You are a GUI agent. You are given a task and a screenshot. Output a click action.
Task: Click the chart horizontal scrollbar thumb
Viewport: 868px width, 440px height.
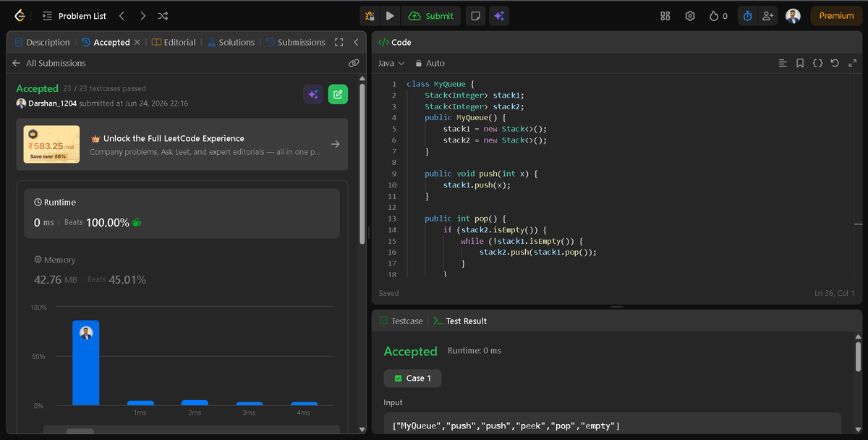pos(80,431)
